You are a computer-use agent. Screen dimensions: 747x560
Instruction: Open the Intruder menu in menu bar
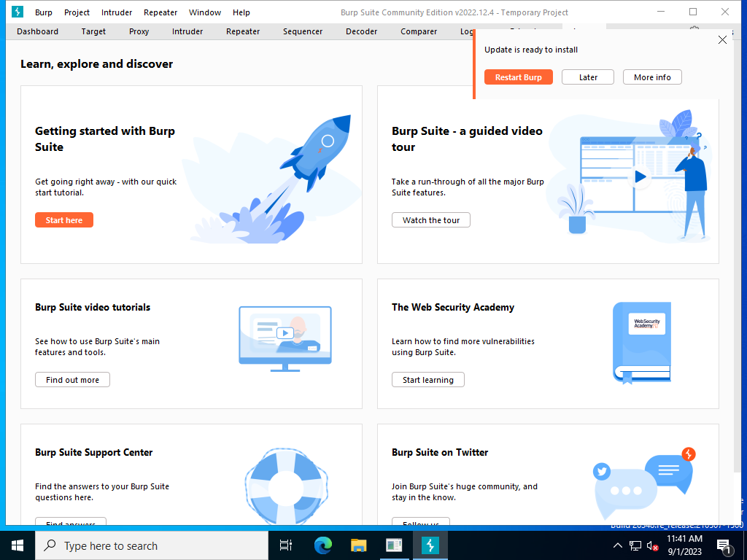(117, 12)
